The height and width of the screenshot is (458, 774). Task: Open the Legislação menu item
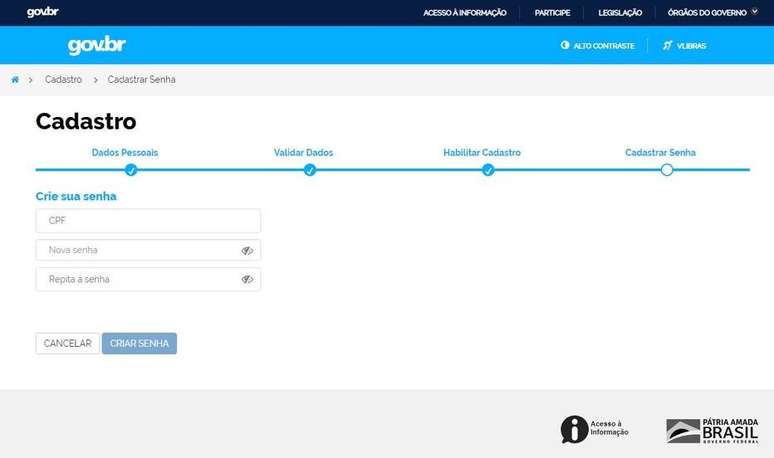620,13
